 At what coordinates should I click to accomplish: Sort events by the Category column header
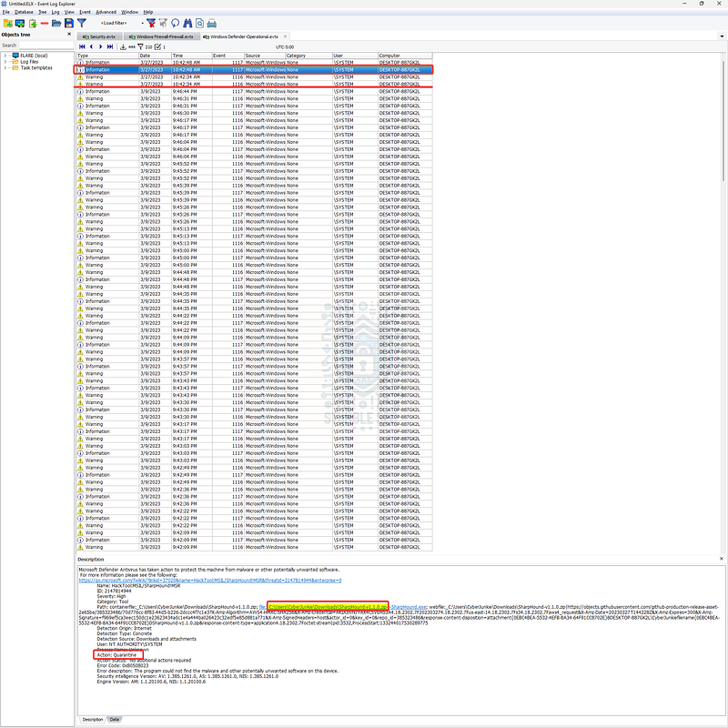pos(308,56)
